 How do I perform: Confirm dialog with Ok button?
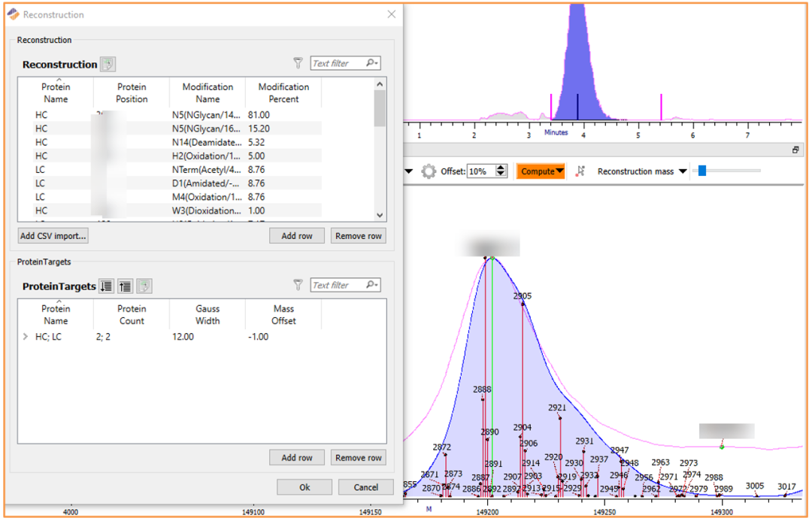coord(304,487)
